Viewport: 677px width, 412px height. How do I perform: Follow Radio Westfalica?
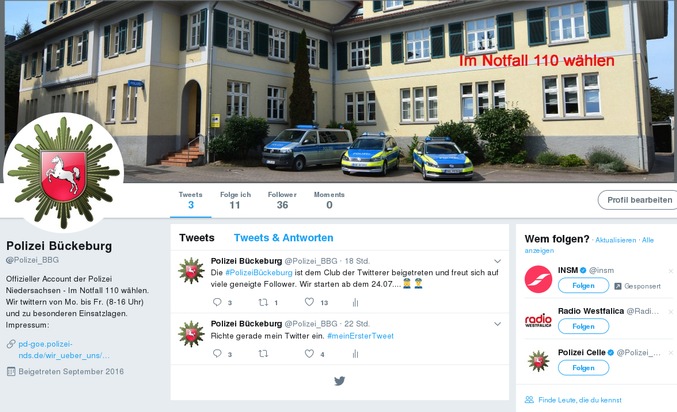(583, 326)
